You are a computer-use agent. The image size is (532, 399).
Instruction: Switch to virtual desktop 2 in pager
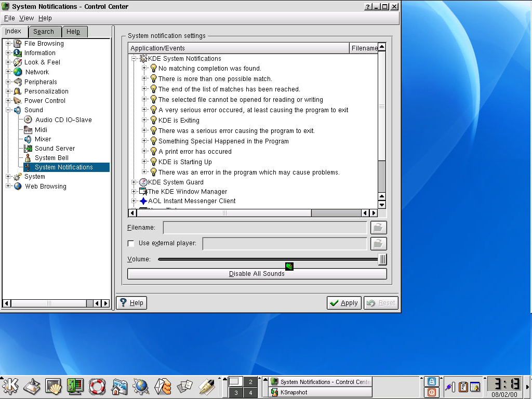[250, 382]
